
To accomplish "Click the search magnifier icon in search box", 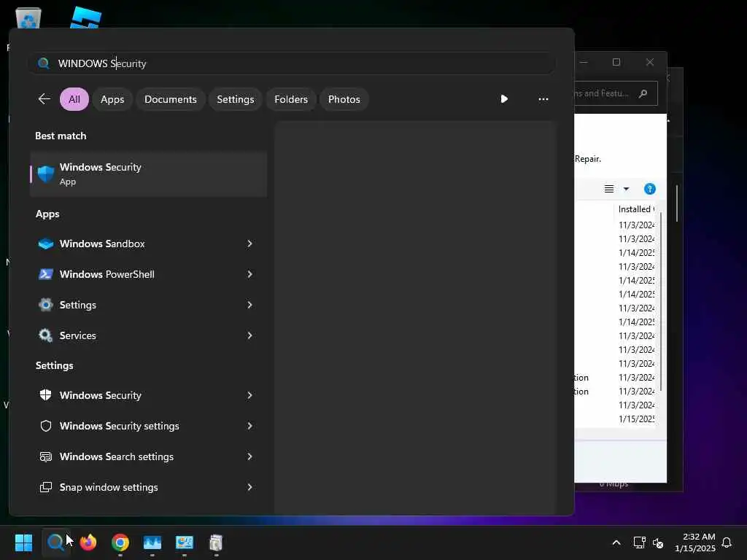I will point(44,63).
